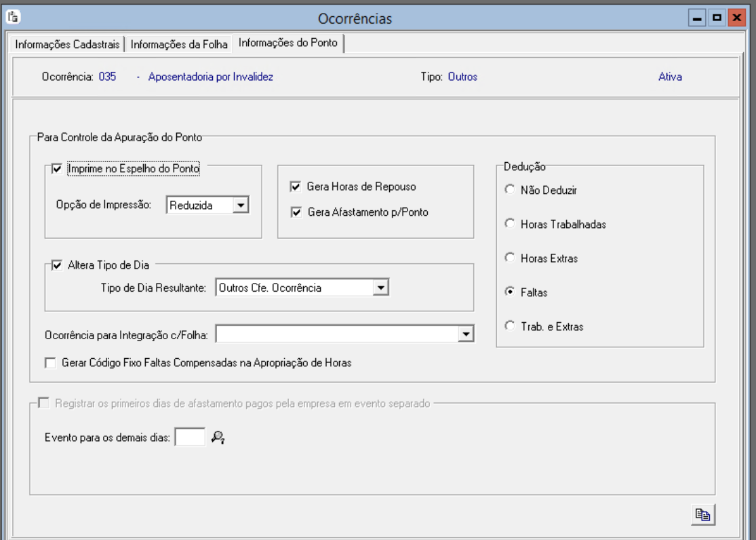Click the copy icon button at bottom right
The height and width of the screenshot is (540, 756).
pyautogui.click(x=702, y=514)
